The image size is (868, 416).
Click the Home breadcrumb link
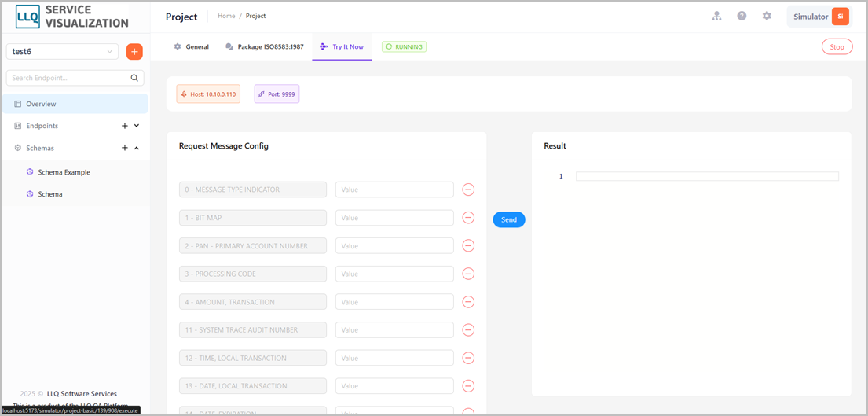click(226, 16)
